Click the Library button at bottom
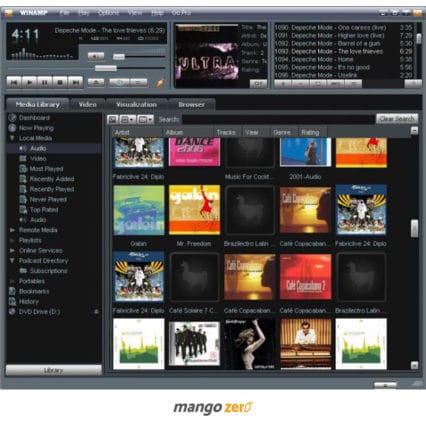Image resolution: width=426 pixels, height=426 pixels. 54,370
